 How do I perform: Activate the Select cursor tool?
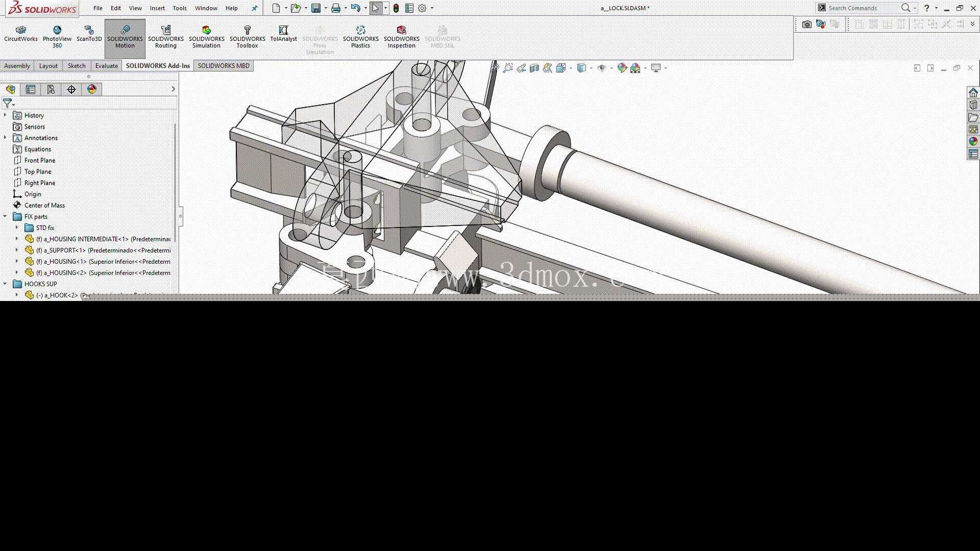coord(375,8)
